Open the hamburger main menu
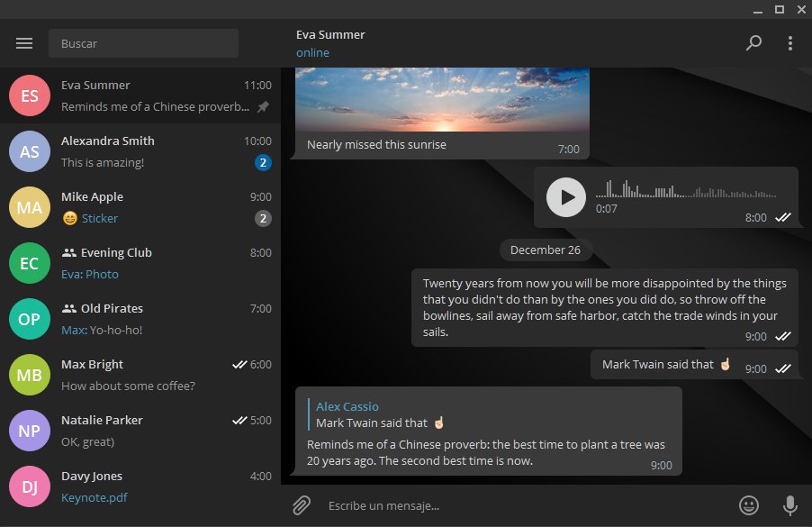The width and height of the screenshot is (812, 527). point(23,43)
